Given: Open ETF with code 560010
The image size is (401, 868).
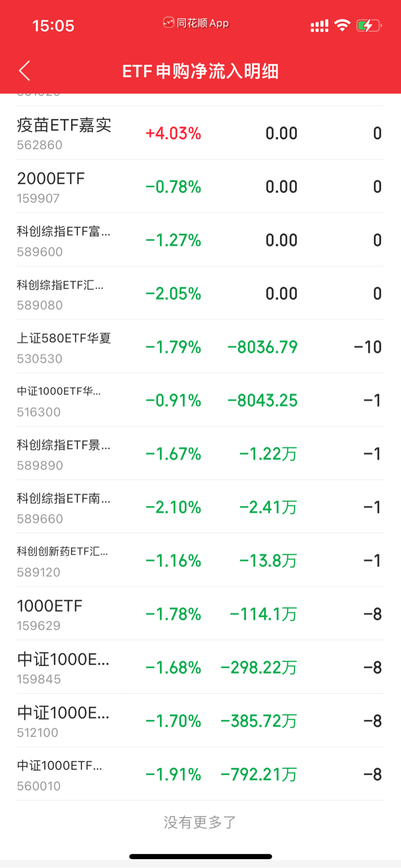Looking at the screenshot, I should [200, 774].
